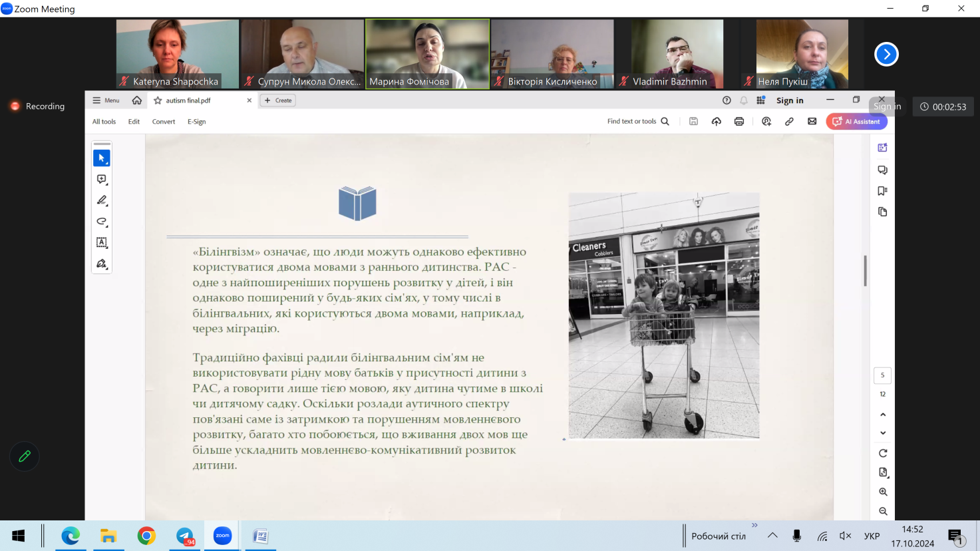Click the rotate page icon
This screenshot has width=980, height=551.
click(883, 453)
